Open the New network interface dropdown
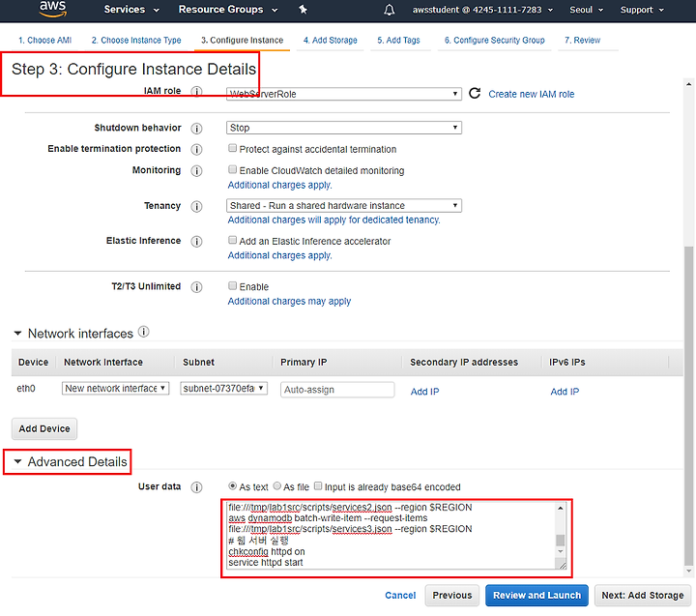 (115, 388)
